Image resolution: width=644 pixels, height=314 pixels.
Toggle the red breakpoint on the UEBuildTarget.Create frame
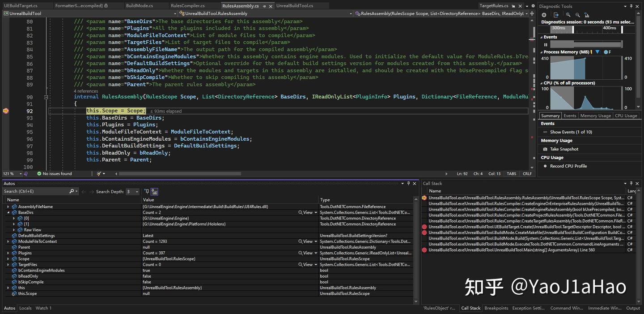[424, 227]
